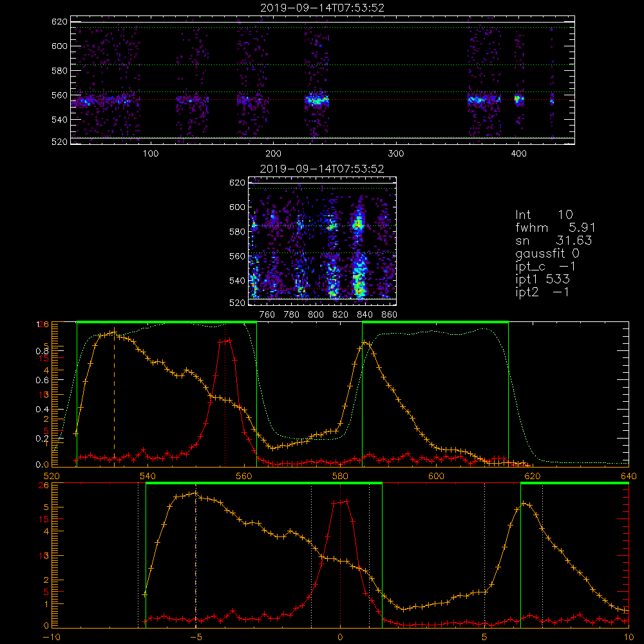The width and height of the screenshot is (644, 644).
Task: Click the 'ipt1 533' readout
Action: [x=542, y=279]
